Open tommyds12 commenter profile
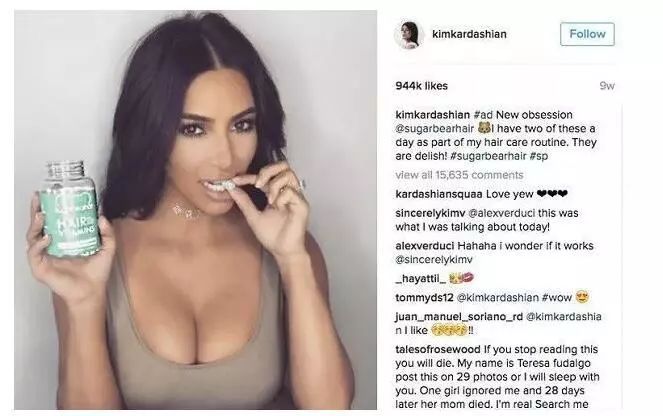This screenshot has height=416, width=663. (425, 298)
